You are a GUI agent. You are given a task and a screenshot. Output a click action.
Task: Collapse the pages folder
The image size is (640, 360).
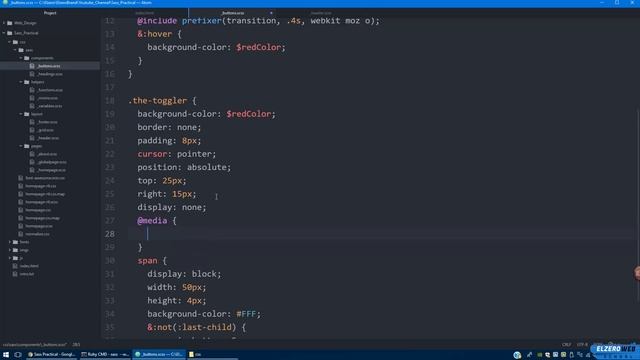[x=21, y=146]
